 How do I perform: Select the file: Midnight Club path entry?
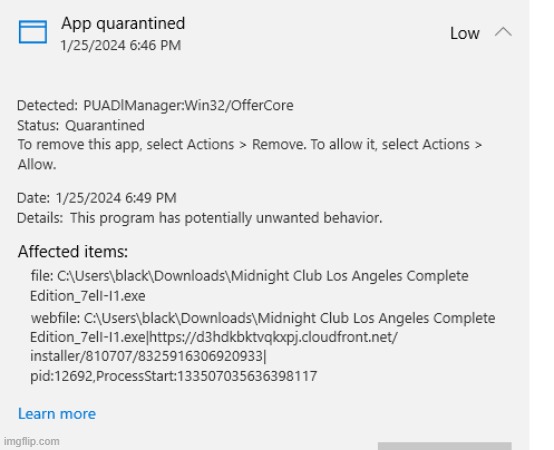pyautogui.click(x=249, y=286)
